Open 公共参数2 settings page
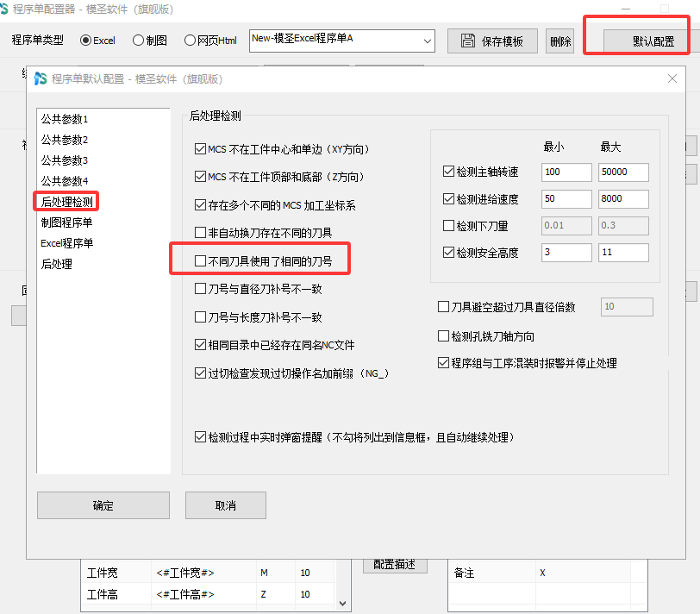 pos(65,140)
